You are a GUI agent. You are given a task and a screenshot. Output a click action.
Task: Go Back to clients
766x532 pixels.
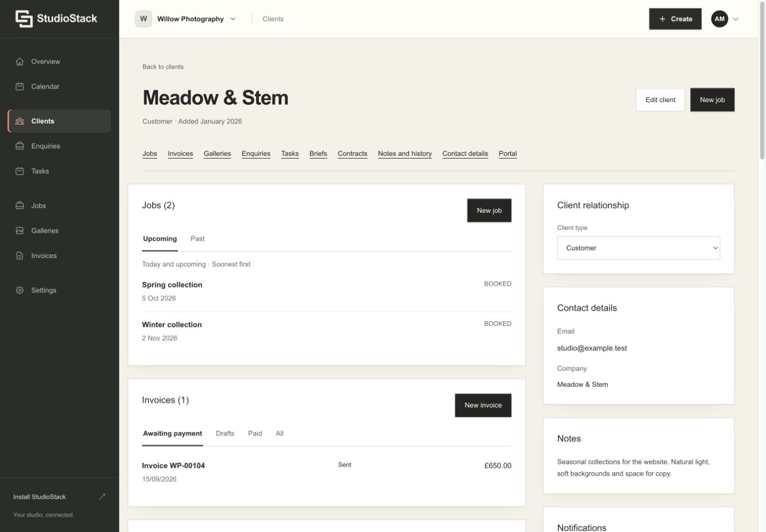[x=163, y=67]
